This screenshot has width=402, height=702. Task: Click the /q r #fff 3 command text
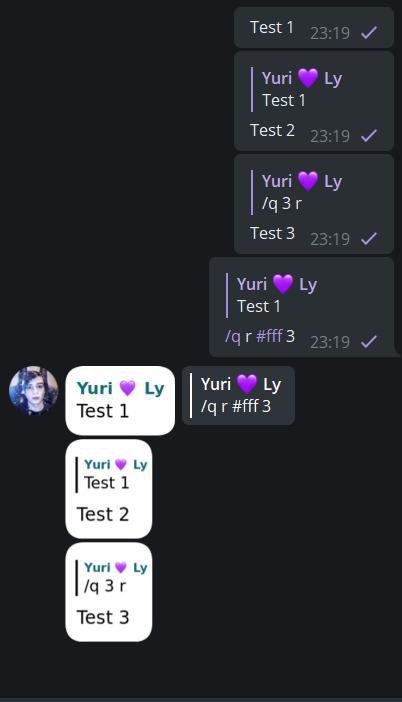(x=260, y=336)
